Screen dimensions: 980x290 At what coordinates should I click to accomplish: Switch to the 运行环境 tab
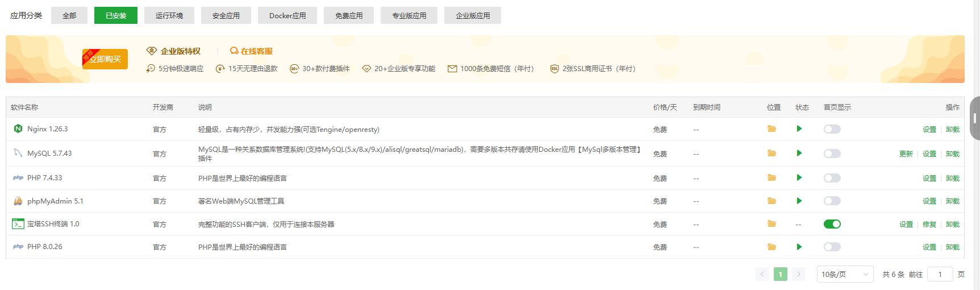pyautogui.click(x=169, y=15)
